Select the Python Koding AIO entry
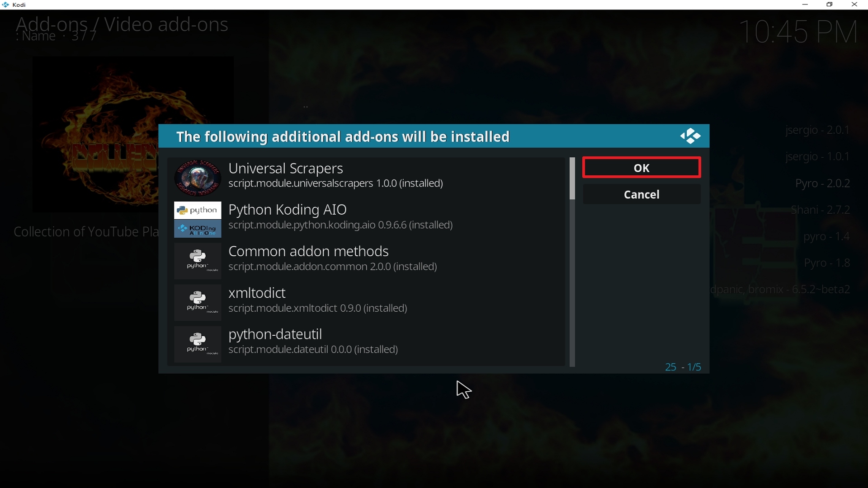 (x=367, y=220)
